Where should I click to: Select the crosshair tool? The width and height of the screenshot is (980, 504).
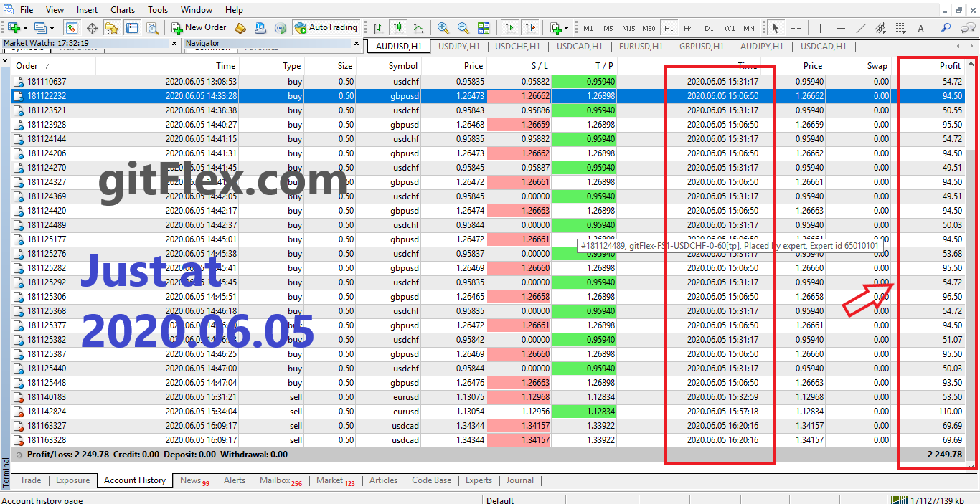point(796,28)
